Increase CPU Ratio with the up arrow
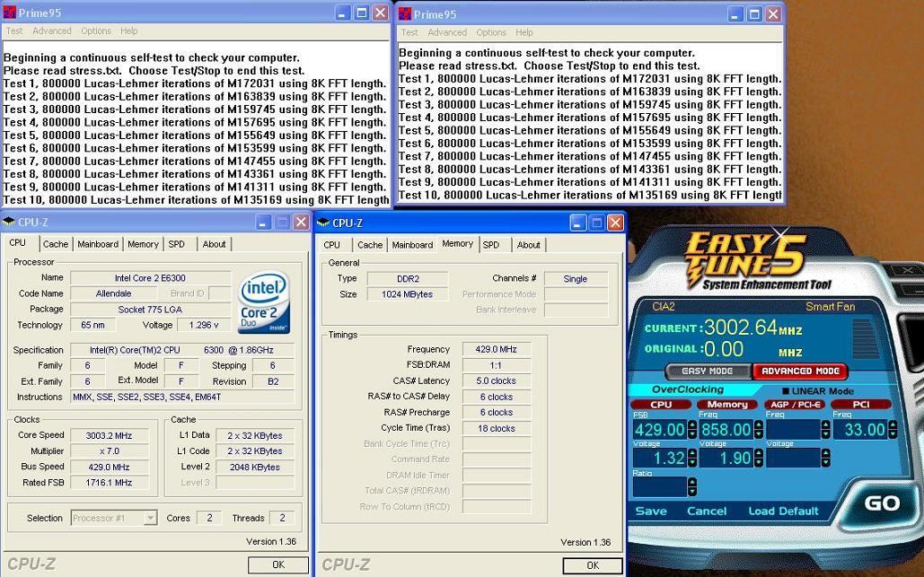This screenshot has height=577, width=924. point(692,482)
